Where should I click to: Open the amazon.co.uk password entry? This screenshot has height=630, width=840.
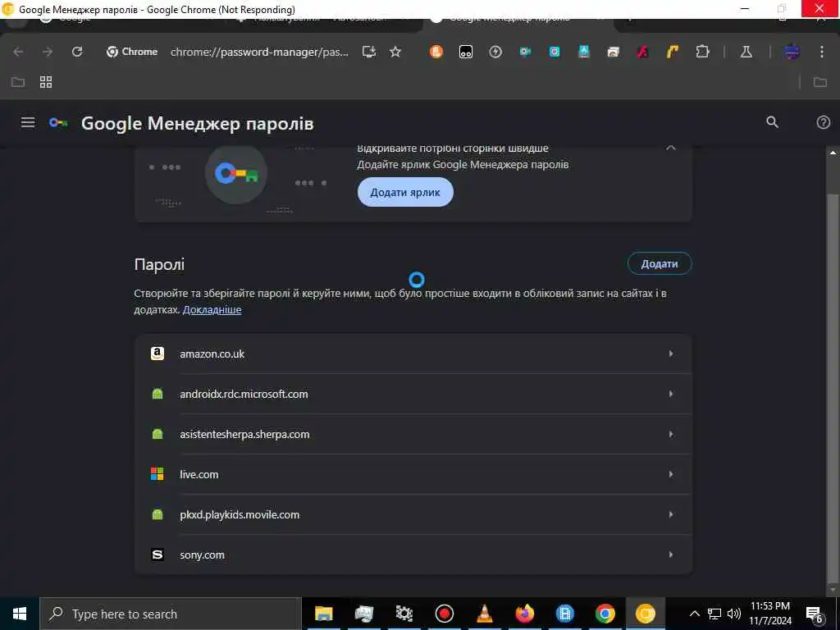point(413,354)
